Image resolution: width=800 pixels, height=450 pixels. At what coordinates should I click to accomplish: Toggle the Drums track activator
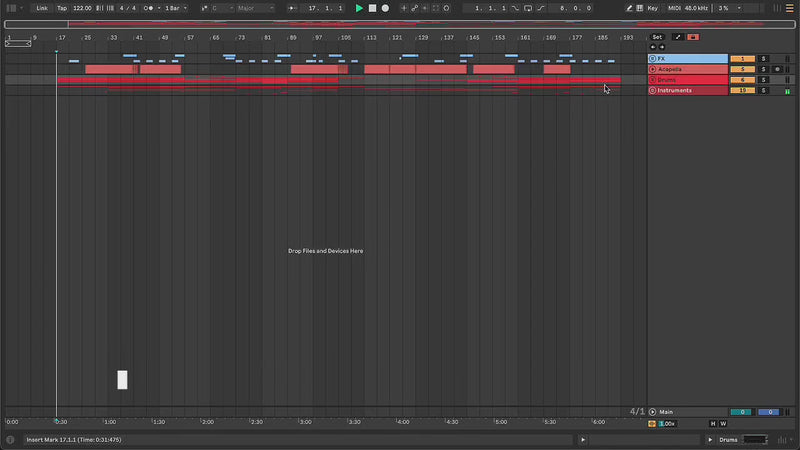[x=742, y=80]
